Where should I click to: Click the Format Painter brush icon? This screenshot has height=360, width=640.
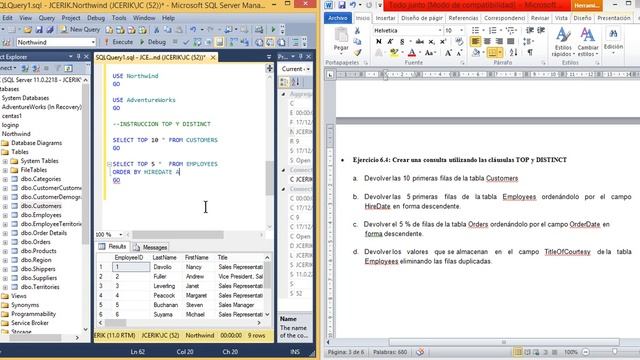[358, 53]
